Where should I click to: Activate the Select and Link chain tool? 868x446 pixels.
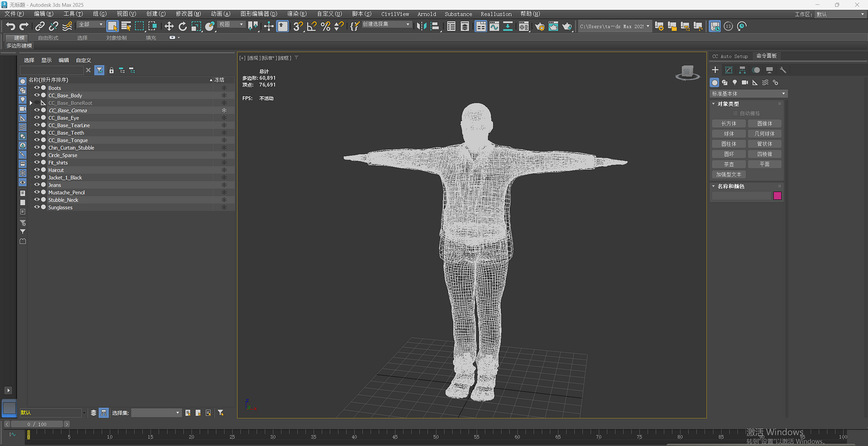point(40,26)
